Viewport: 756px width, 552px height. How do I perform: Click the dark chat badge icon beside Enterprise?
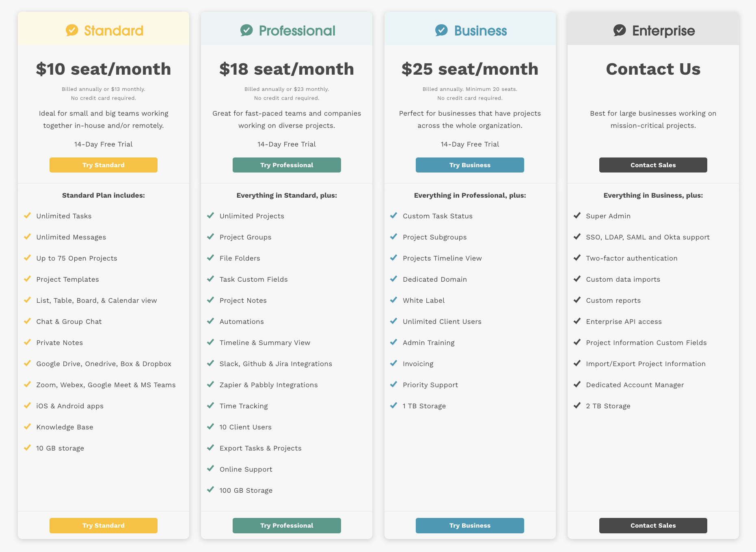(x=619, y=30)
